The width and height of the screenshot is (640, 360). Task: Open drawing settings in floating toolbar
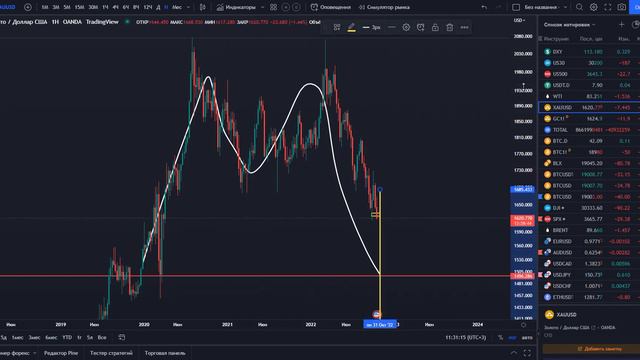[406, 27]
